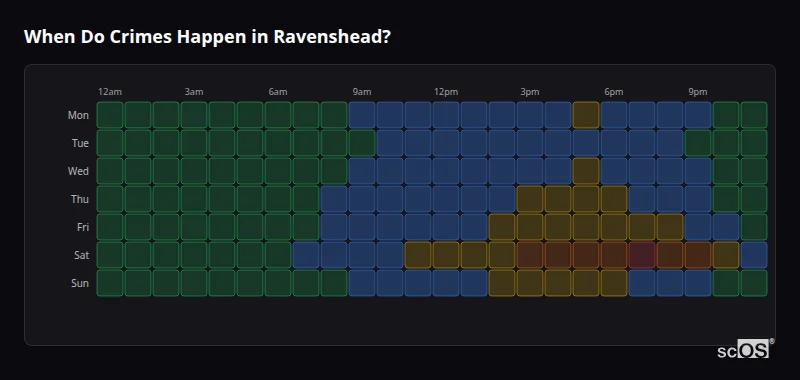Select the Wednesday 5pm yellow cell

coord(586,171)
